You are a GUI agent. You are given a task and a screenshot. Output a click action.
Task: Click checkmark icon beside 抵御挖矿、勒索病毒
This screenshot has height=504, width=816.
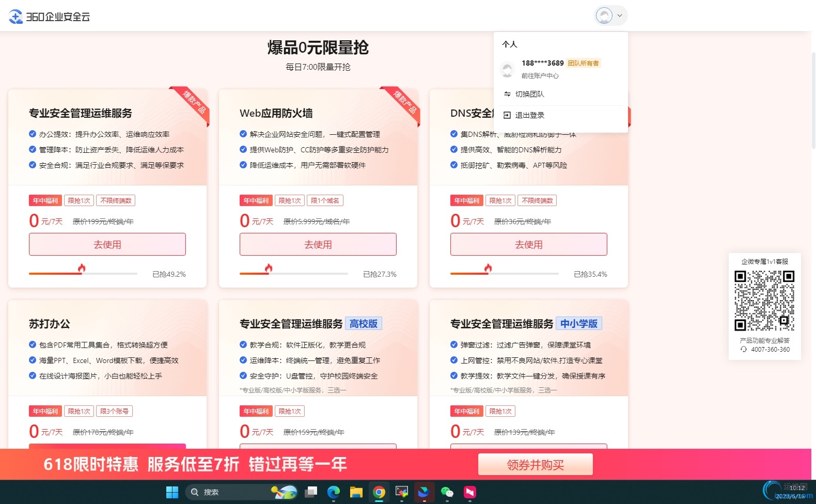[x=454, y=165]
